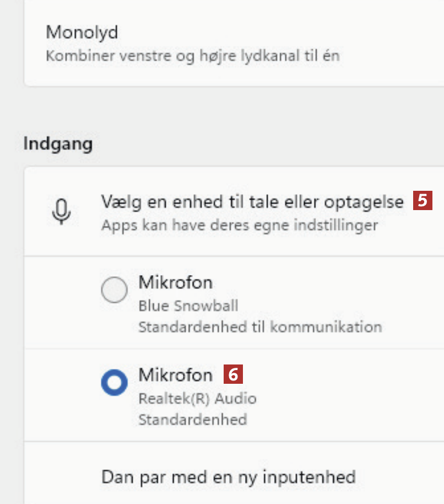Screen dimensions: 444x504
Task: Click the "Blue Snowball" device name text
Action: point(188,305)
